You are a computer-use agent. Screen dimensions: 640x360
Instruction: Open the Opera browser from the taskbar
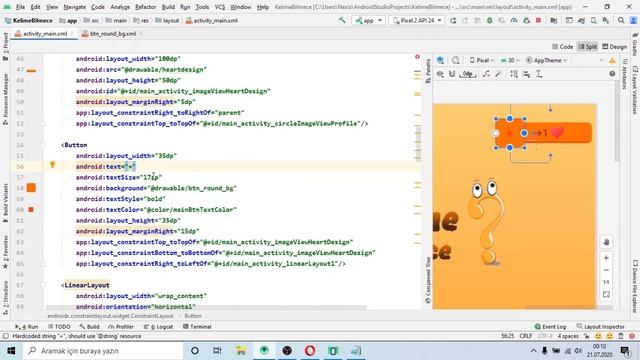(310, 351)
